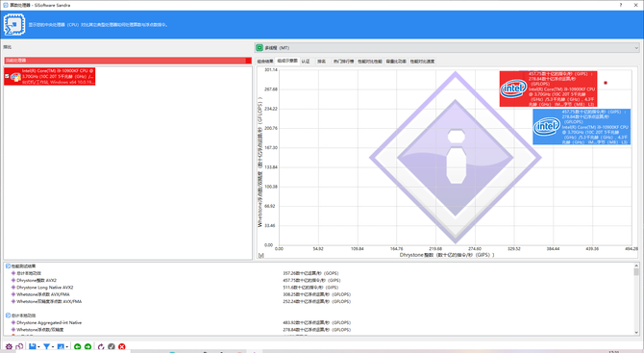Click the grey checkmark OK icon
This screenshot has width=644, height=353.
point(111,347)
